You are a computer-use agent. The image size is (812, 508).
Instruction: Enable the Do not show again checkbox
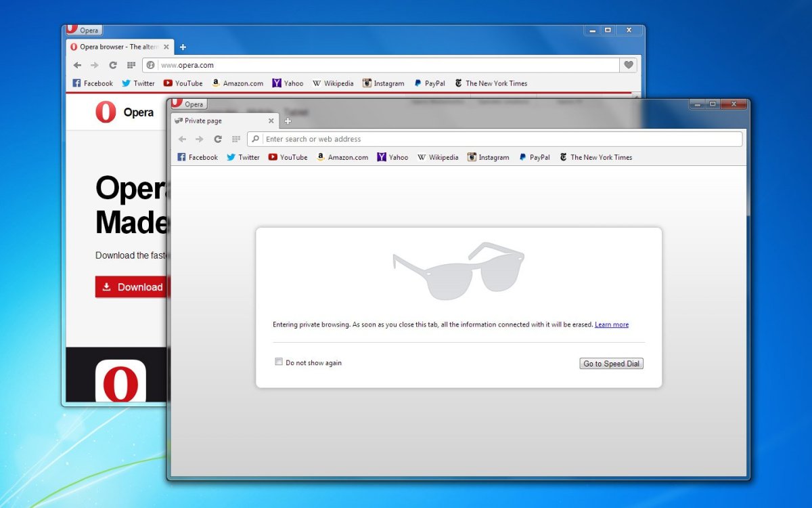(x=279, y=362)
